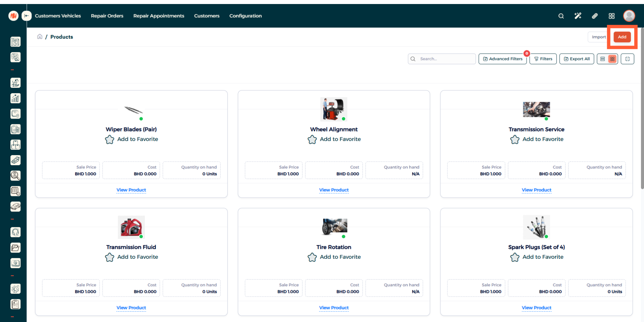This screenshot has width=644, height=322.
Task: Click the gear settings icon in sidebar
Action: click(x=15, y=288)
